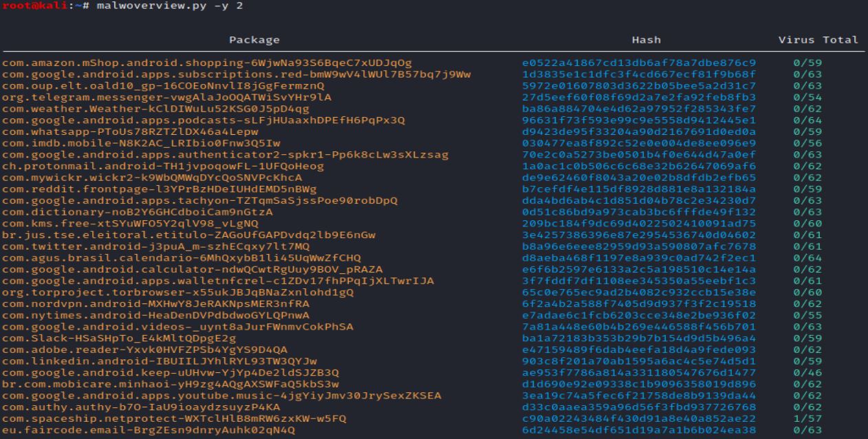This screenshot has height=439, width=868.
Task: Click the hash starting with d9423de95f33
Action: coord(639,131)
